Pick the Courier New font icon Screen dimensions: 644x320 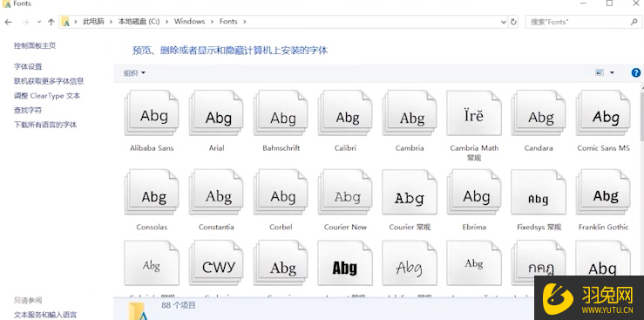[x=345, y=192]
